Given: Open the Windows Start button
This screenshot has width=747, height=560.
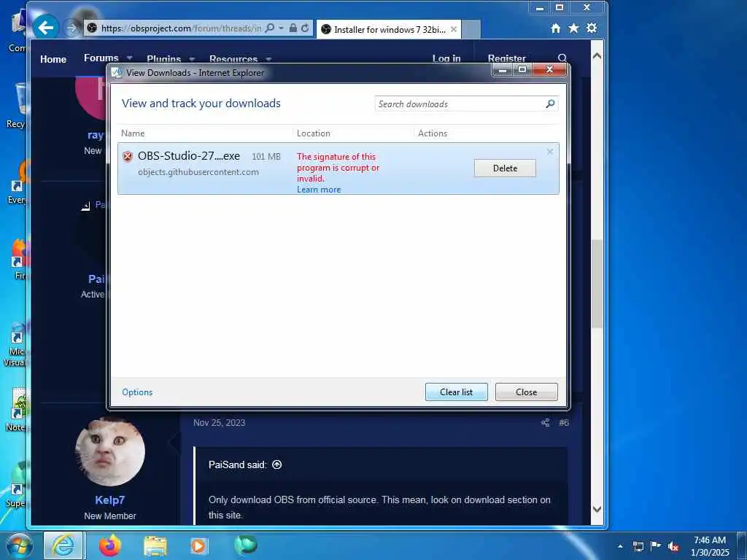Looking at the screenshot, I should (x=18, y=545).
